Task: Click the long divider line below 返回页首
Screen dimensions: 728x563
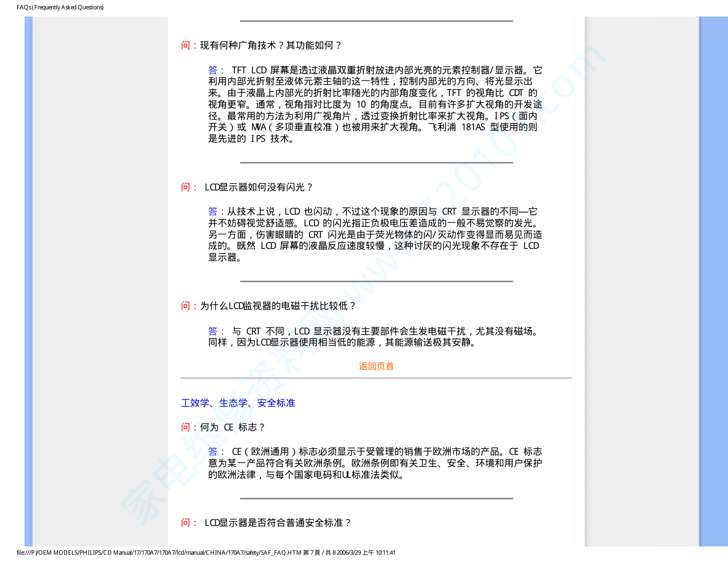Action: click(x=376, y=378)
